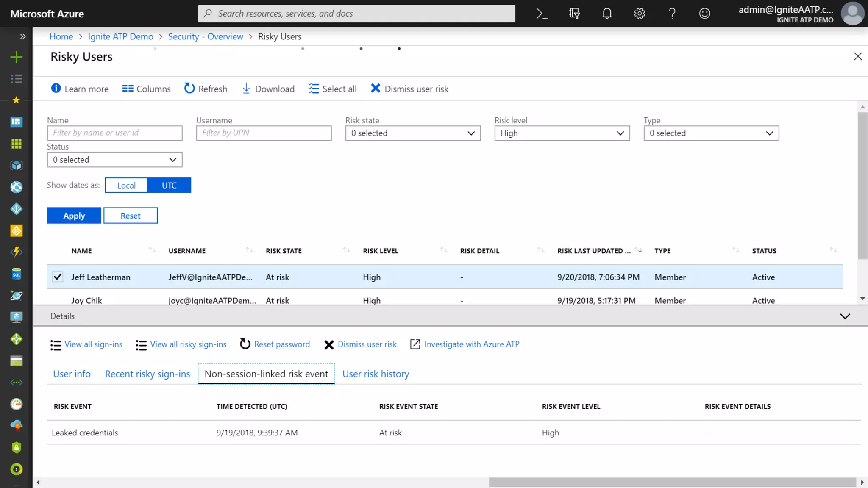Open the portal settings gear

click(x=640, y=14)
